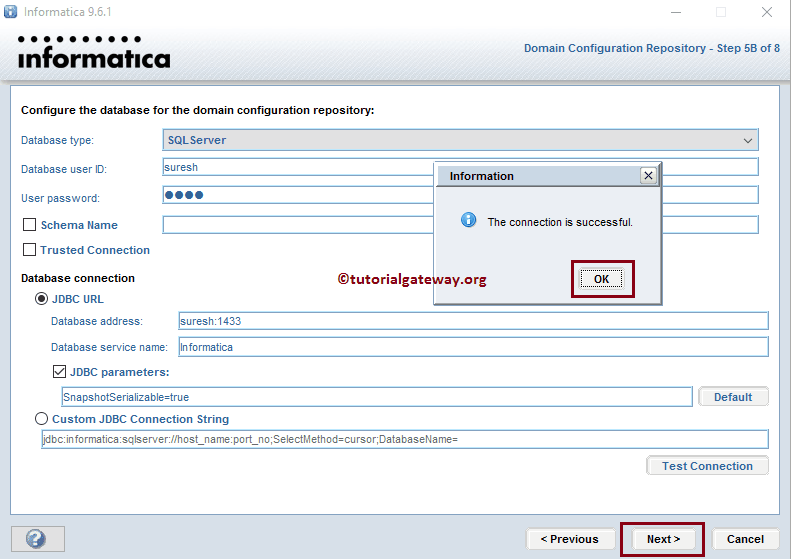Click the informatica logo
The image size is (791, 559).
(94, 52)
